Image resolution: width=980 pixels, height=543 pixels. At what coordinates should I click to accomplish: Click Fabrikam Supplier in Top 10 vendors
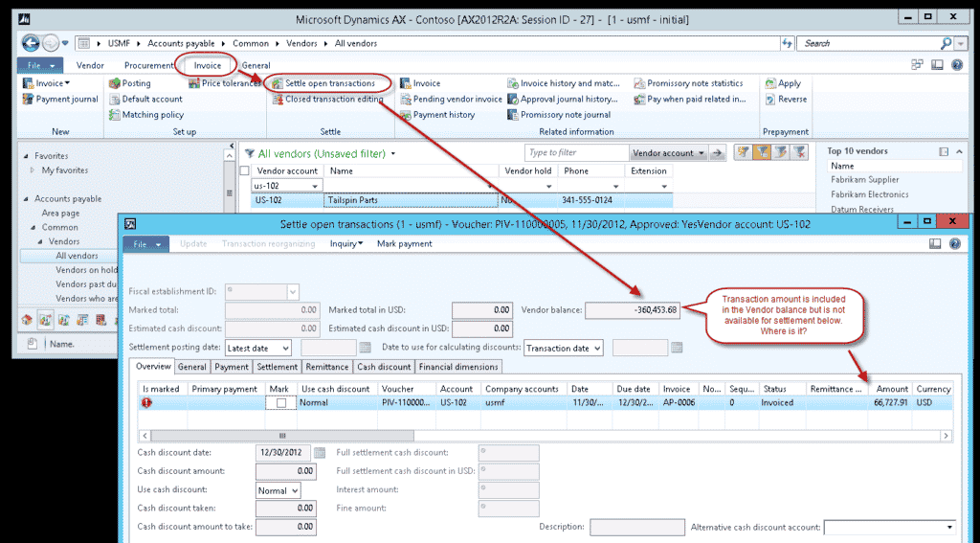[864, 179]
